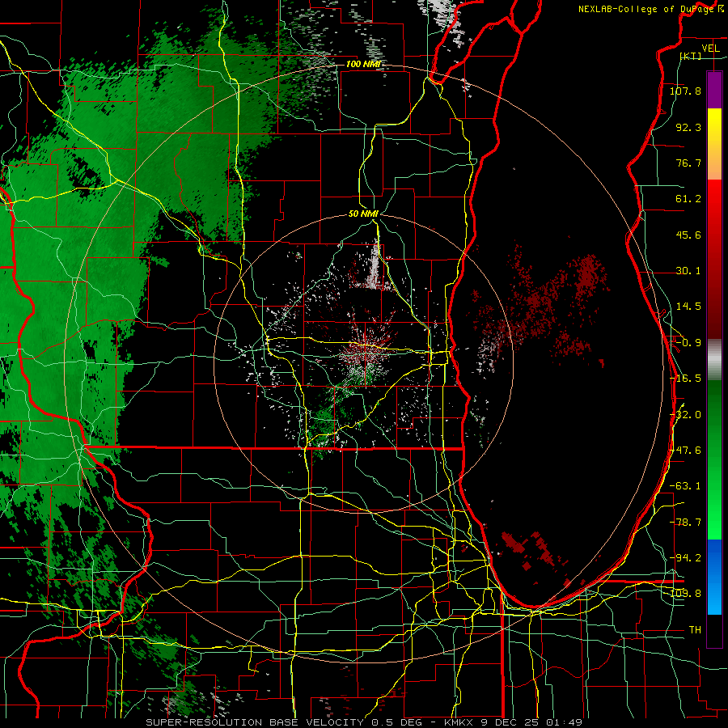Select the -63.1 scale value
Viewport: 728px width, 728px height.
click(x=685, y=486)
